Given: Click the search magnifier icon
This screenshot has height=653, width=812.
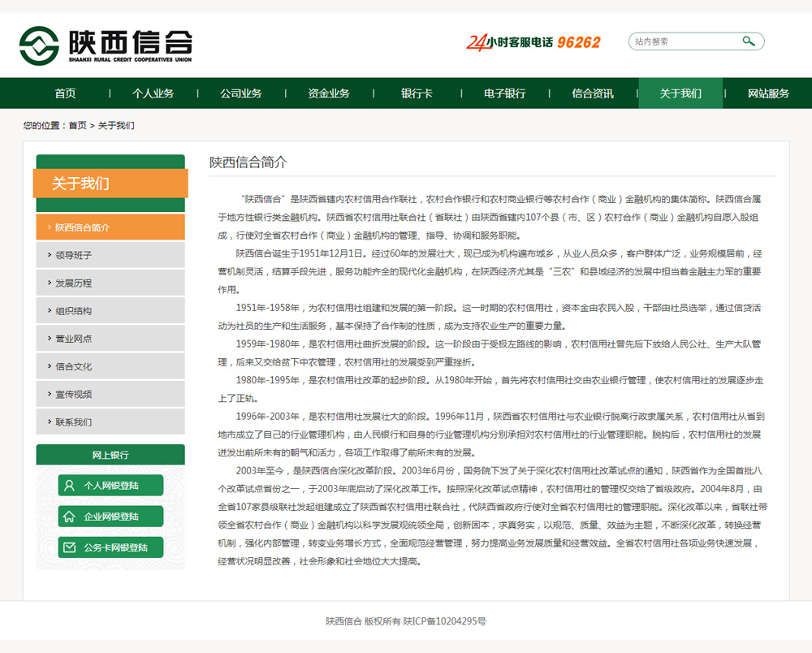Looking at the screenshot, I should pyautogui.click(x=748, y=41).
